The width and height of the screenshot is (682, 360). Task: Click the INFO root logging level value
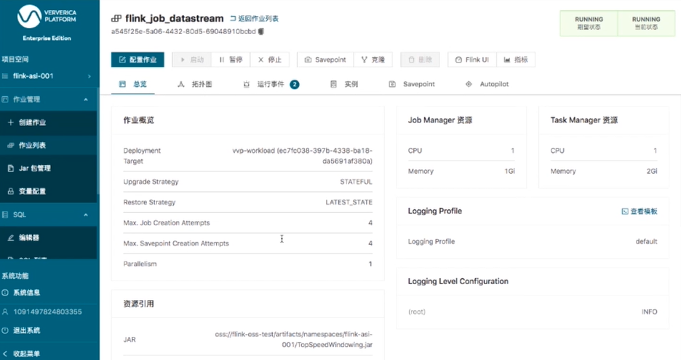click(649, 312)
